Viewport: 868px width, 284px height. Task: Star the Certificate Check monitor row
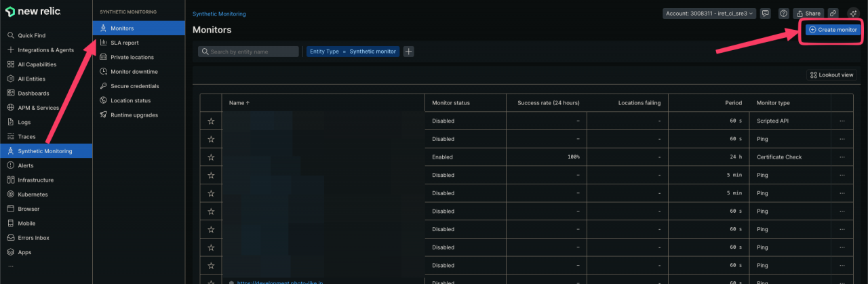click(x=211, y=157)
